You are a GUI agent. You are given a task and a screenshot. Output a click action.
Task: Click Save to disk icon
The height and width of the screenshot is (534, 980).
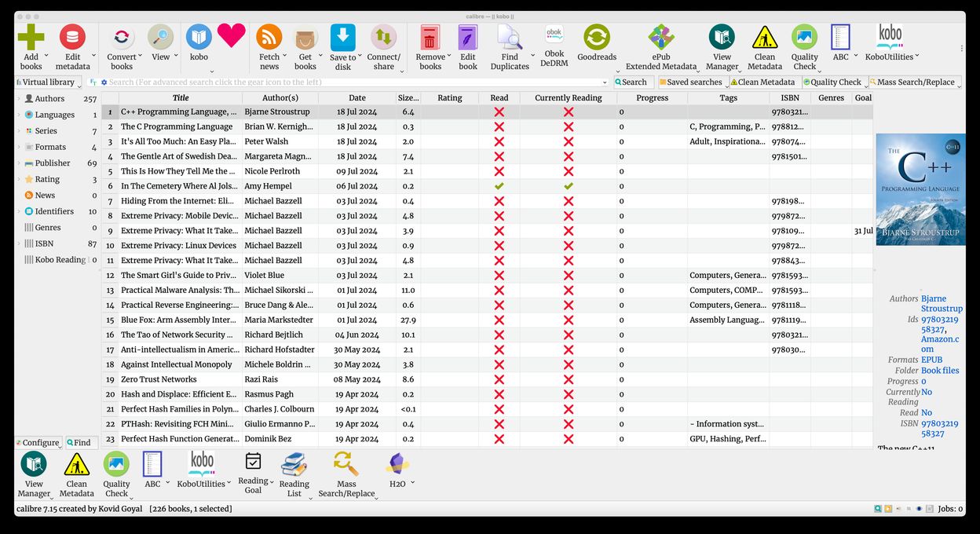click(x=343, y=37)
